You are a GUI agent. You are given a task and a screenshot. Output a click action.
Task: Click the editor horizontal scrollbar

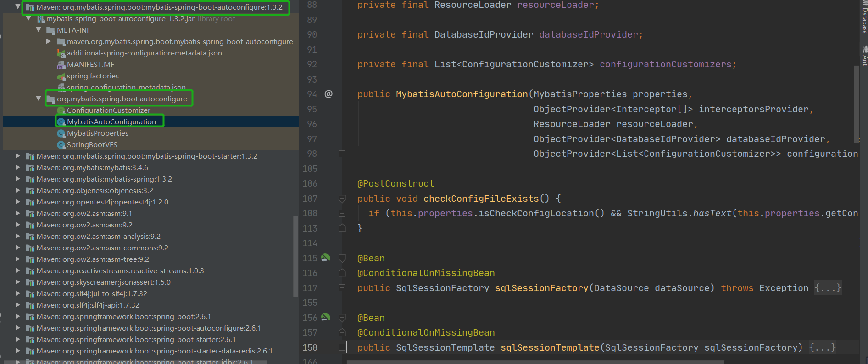535,362
